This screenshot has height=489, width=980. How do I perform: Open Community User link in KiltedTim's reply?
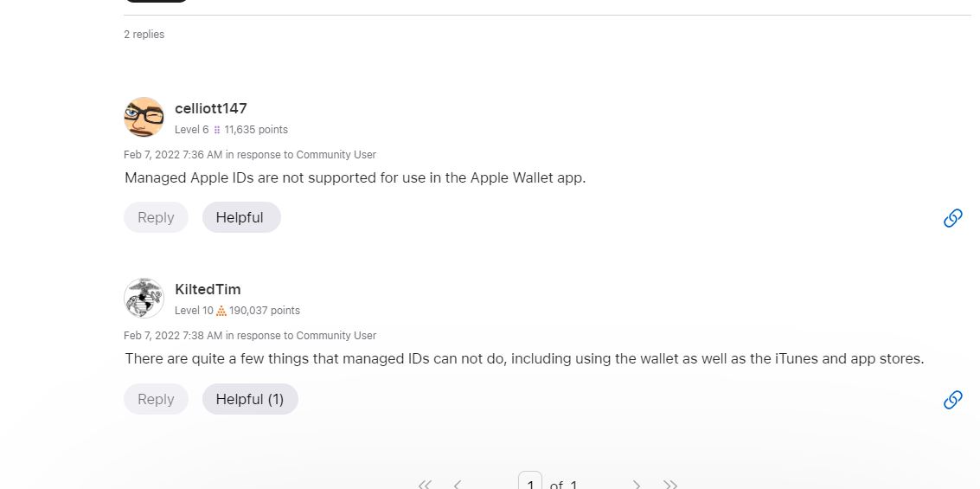(336, 336)
